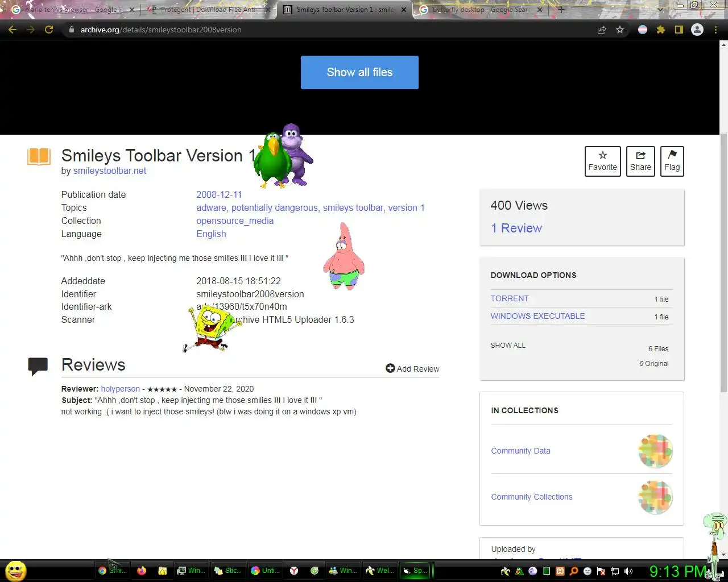Click the striped flag extension icon
The height and width of the screenshot is (582, 728).
pyautogui.click(x=643, y=30)
